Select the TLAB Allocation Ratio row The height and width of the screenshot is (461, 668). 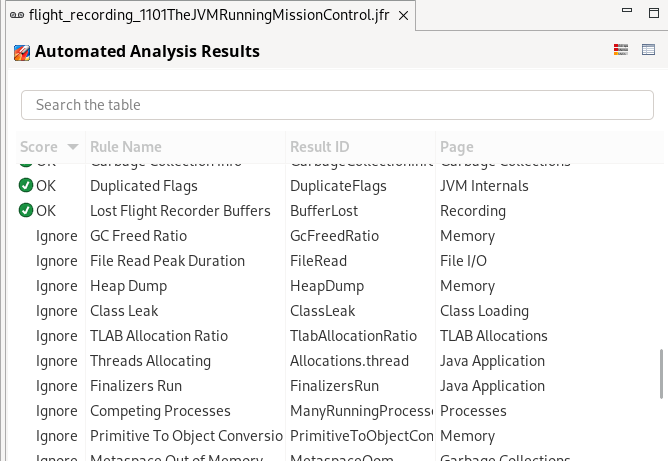(158, 335)
